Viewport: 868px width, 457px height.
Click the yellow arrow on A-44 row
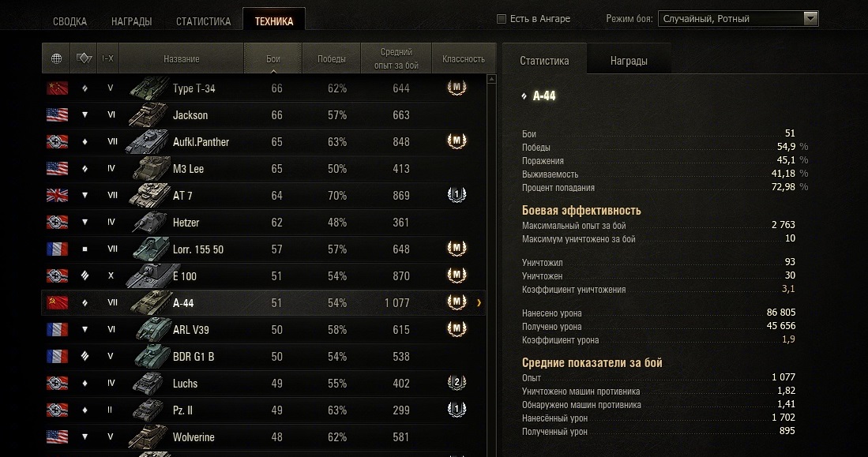point(479,303)
